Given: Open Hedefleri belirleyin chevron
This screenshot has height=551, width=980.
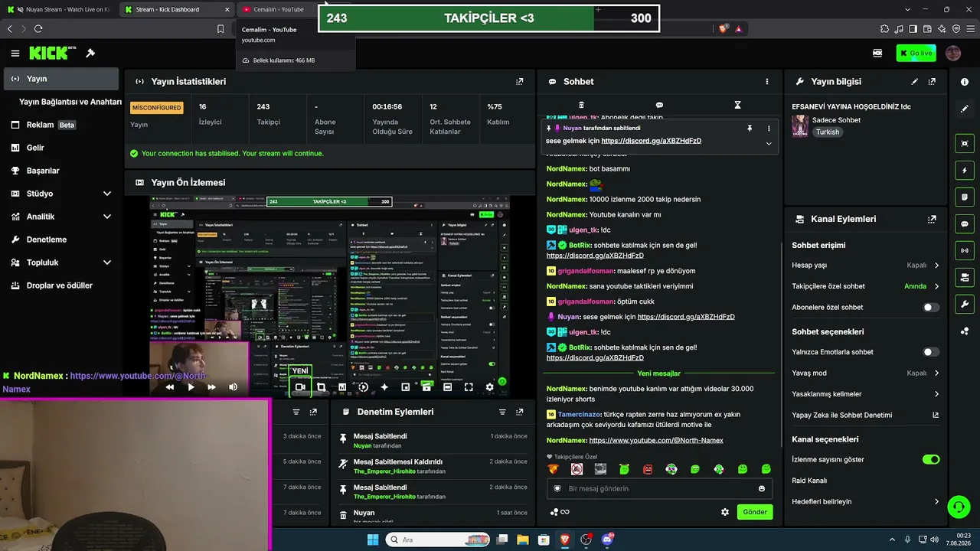Looking at the screenshot, I should point(936,502).
